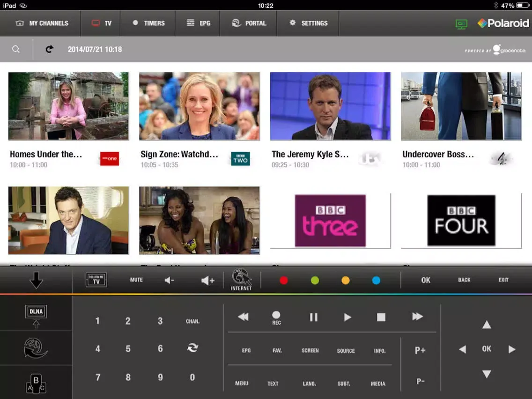Go to the Portal tab
Image resolution: width=532 pixels, height=399 pixels.
248,23
